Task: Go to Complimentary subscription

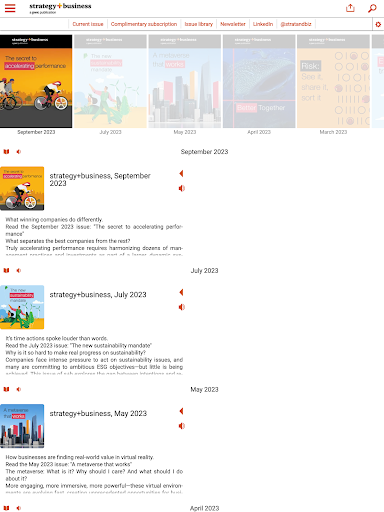Action: point(144,24)
